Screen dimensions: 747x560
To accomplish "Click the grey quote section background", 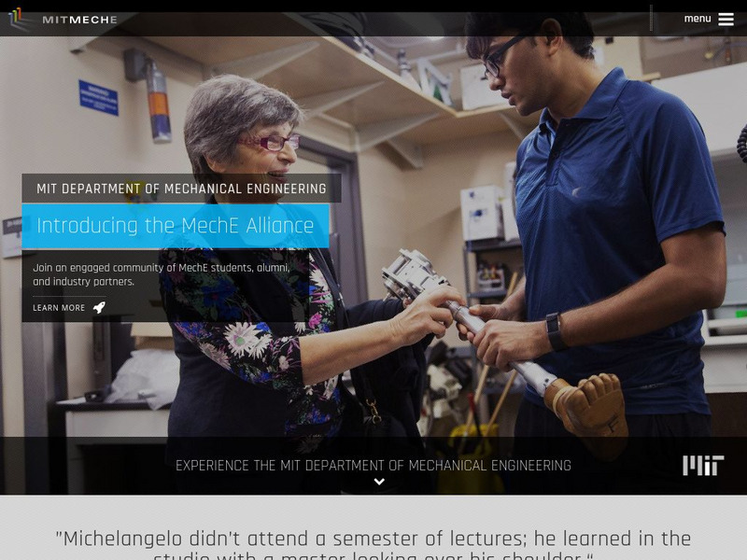I will click(373, 510).
